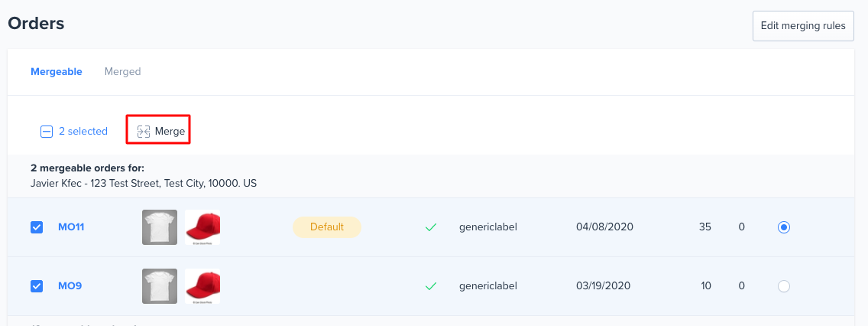Open the white t-shirt thumbnail in MO9
The width and height of the screenshot is (868, 326).
[x=160, y=286]
